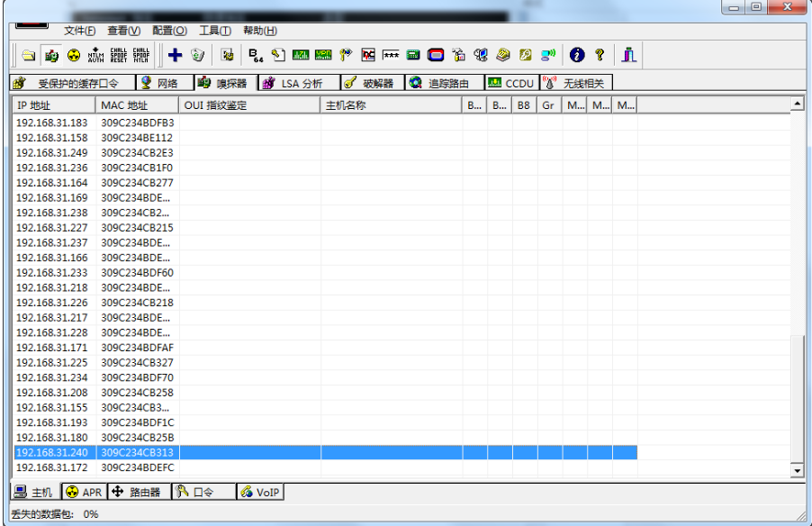Image resolution: width=812 pixels, height=526 pixels.
Task: Click the Gr column header
Action: 550,105
